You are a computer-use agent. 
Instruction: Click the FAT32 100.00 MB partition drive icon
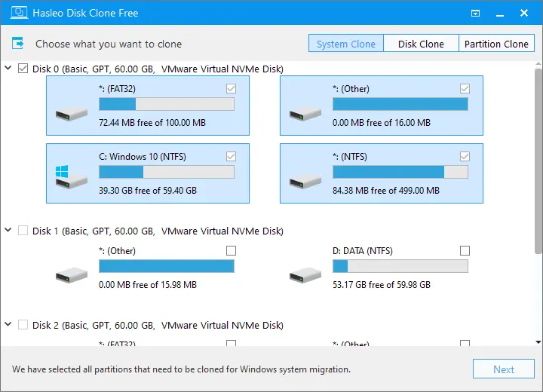(x=72, y=113)
